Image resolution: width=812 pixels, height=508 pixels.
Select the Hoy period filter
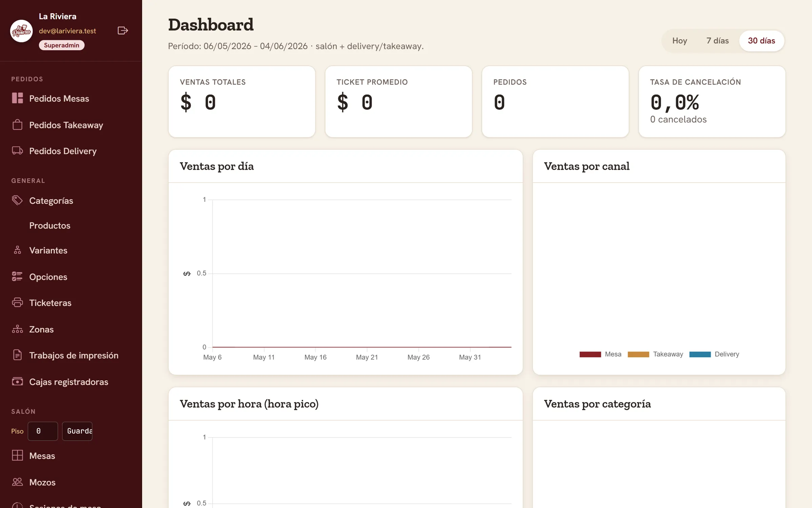[679, 41]
